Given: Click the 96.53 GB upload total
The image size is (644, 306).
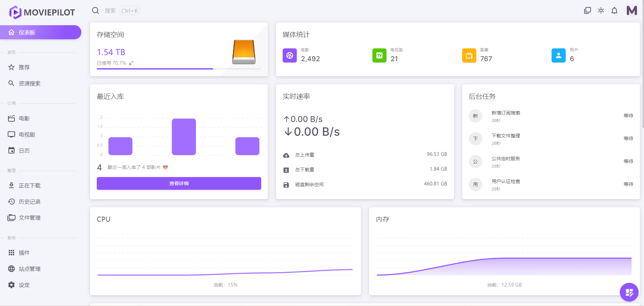Looking at the screenshot, I should (x=437, y=154).
